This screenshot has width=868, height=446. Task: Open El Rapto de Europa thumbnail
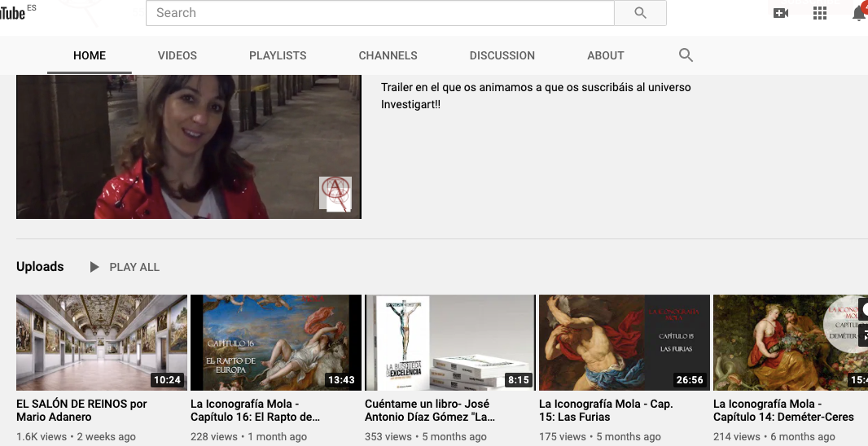coord(276,343)
